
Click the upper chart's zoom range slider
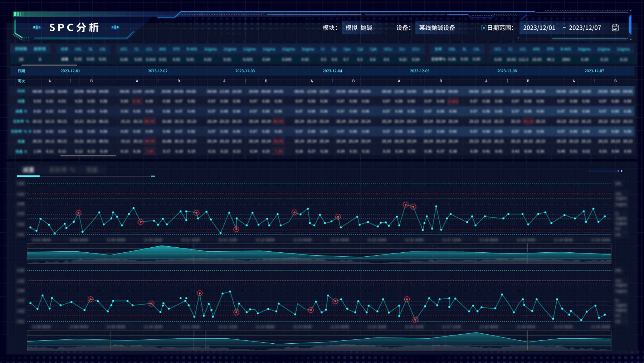(x=319, y=253)
